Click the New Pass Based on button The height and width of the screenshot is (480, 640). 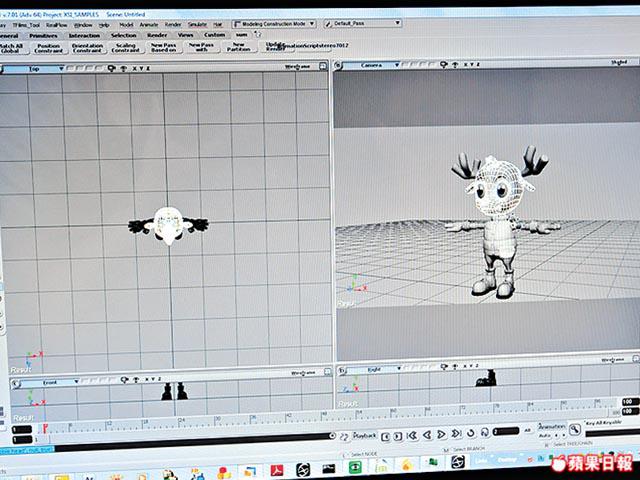[163, 47]
